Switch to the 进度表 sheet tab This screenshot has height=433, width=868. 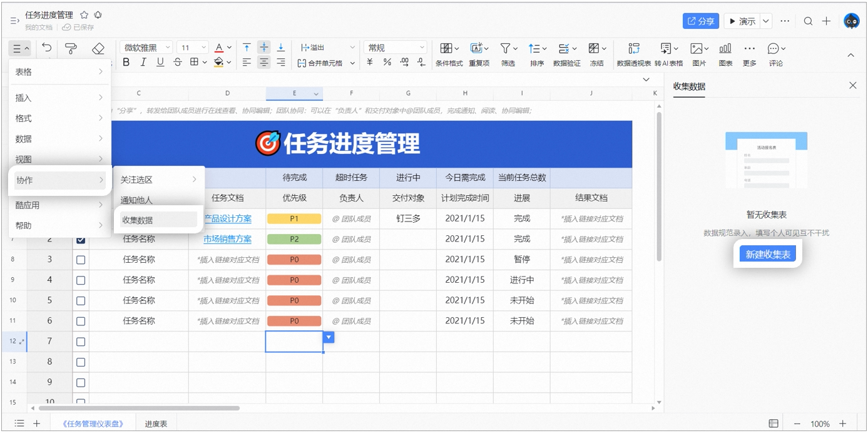coord(156,424)
